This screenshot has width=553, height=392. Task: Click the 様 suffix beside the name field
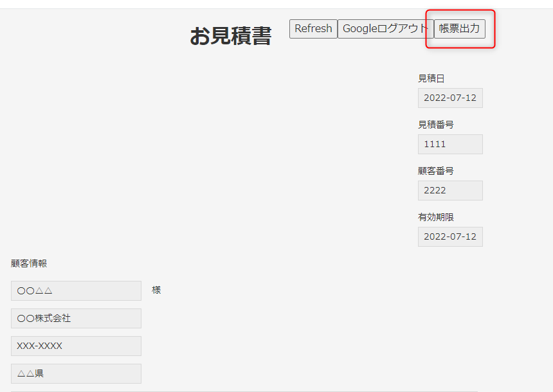click(x=156, y=290)
